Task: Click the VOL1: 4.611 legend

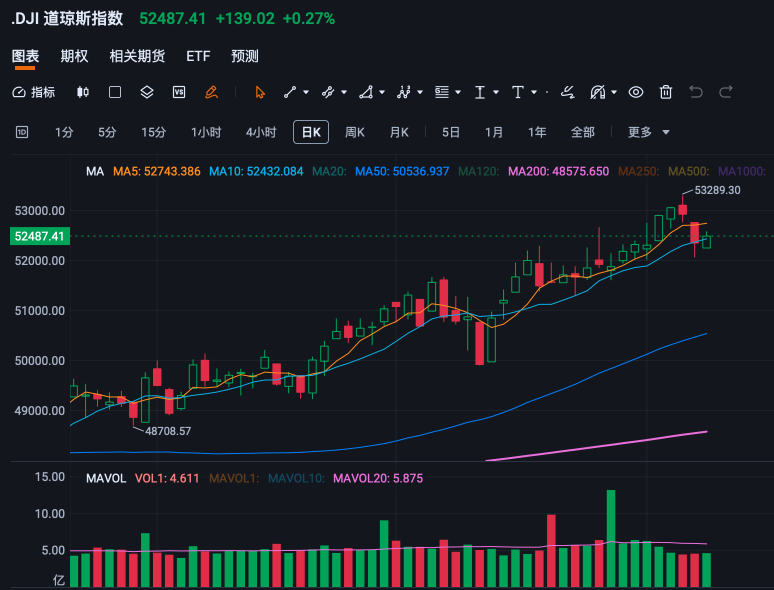Action: (x=167, y=478)
